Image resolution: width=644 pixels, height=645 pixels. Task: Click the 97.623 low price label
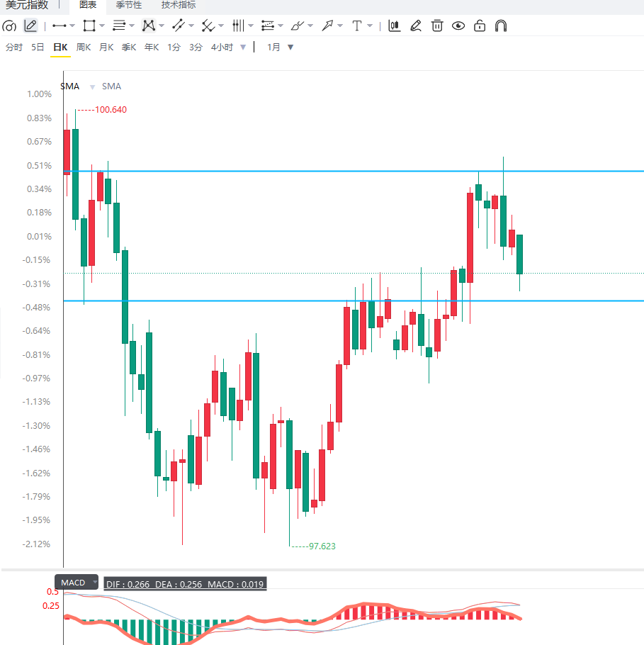point(322,546)
